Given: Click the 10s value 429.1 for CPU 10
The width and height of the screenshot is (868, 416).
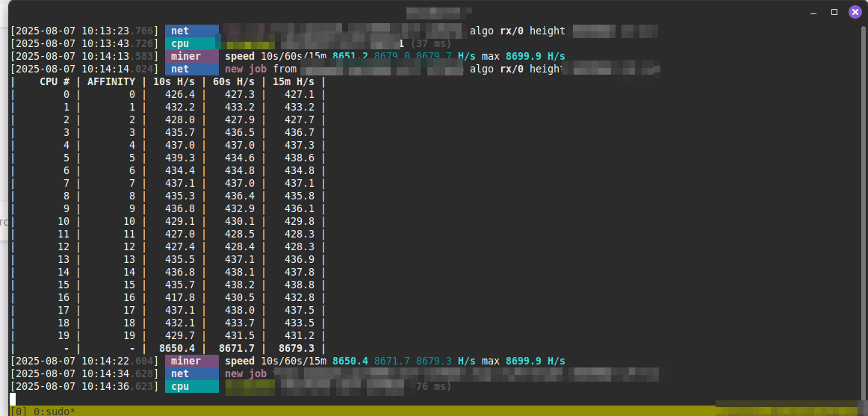Looking at the screenshot, I should pyautogui.click(x=180, y=221).
